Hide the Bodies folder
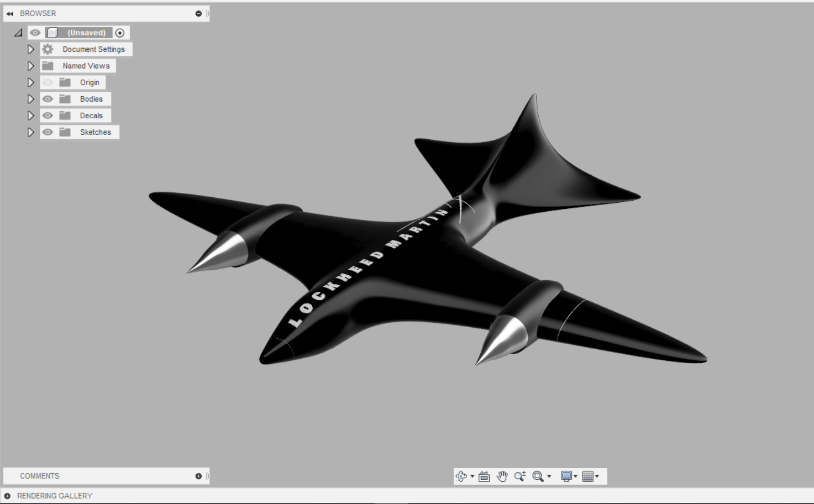814x504 pixels. pos(48,99)
